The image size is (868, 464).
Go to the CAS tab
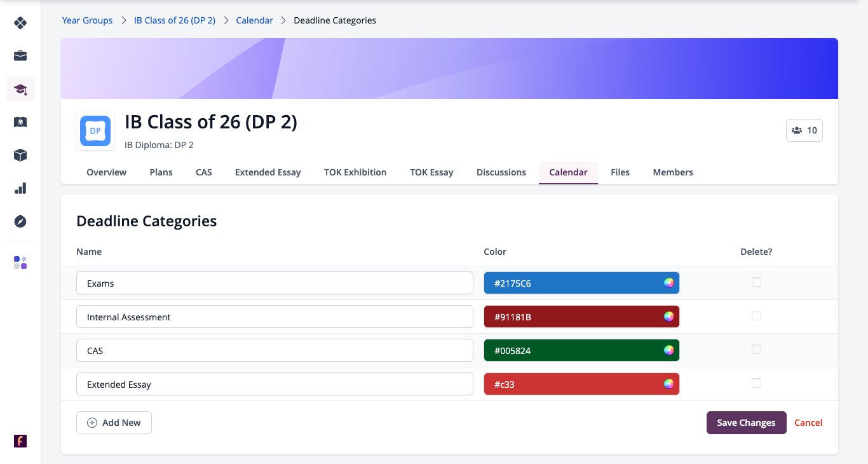204,172
